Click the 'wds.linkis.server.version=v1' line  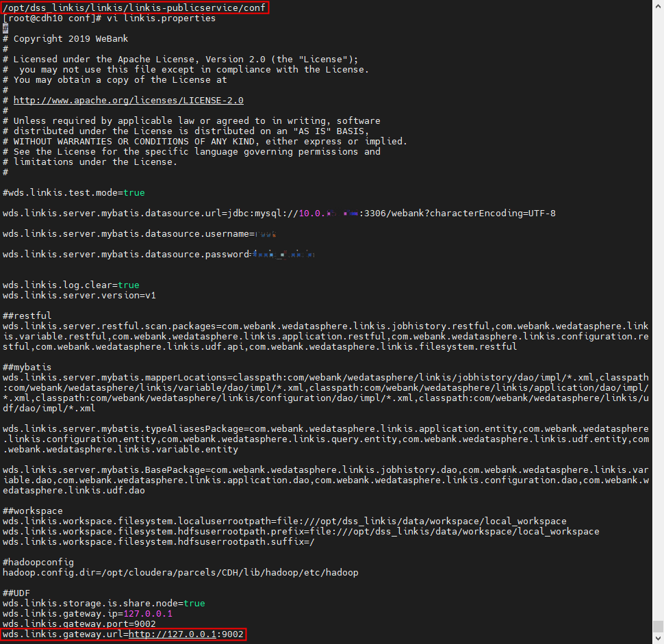point(79,296)
